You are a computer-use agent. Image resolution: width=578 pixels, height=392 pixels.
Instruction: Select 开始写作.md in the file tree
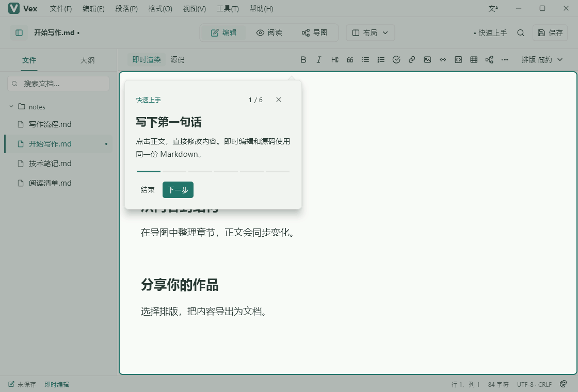click(58, 144)
